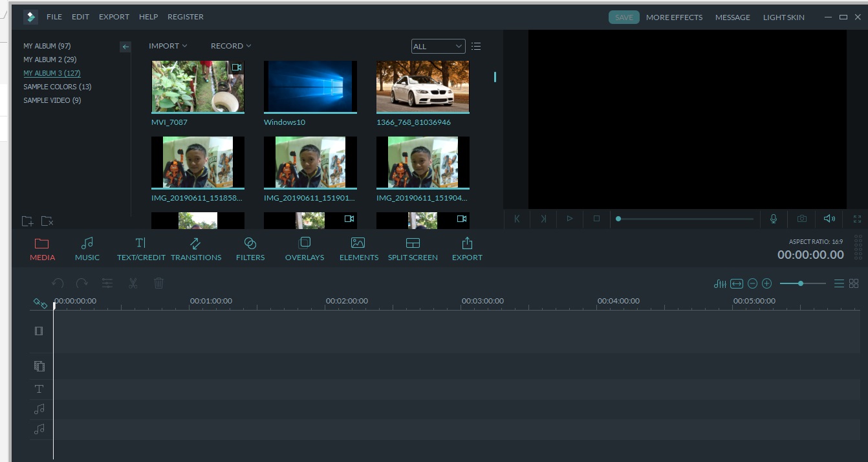
Task: Click the 00:02:00:00 ruler mark
Action: pos(347,301)
